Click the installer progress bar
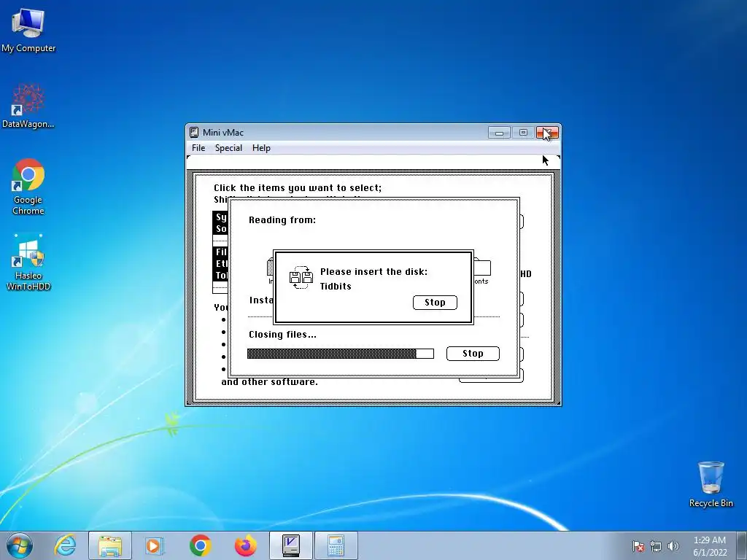The image size is (747, 560). pyautogui.click(x=340, y=354)
